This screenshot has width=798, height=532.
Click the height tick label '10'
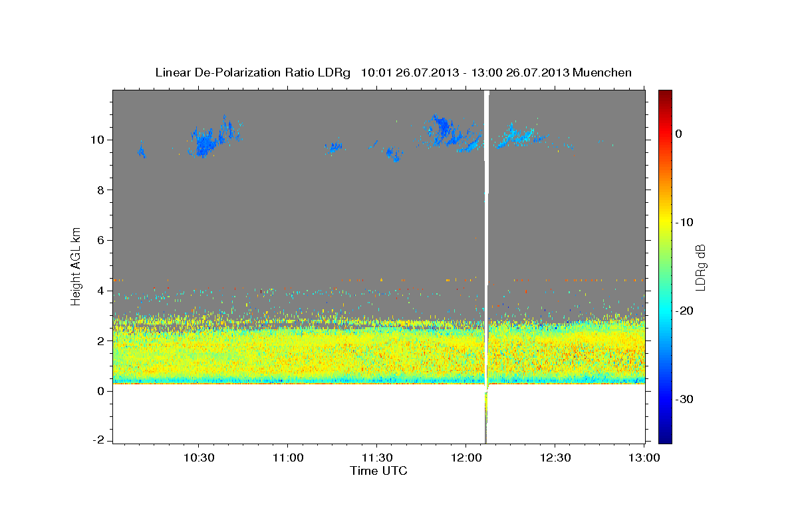tap(98, 140)
